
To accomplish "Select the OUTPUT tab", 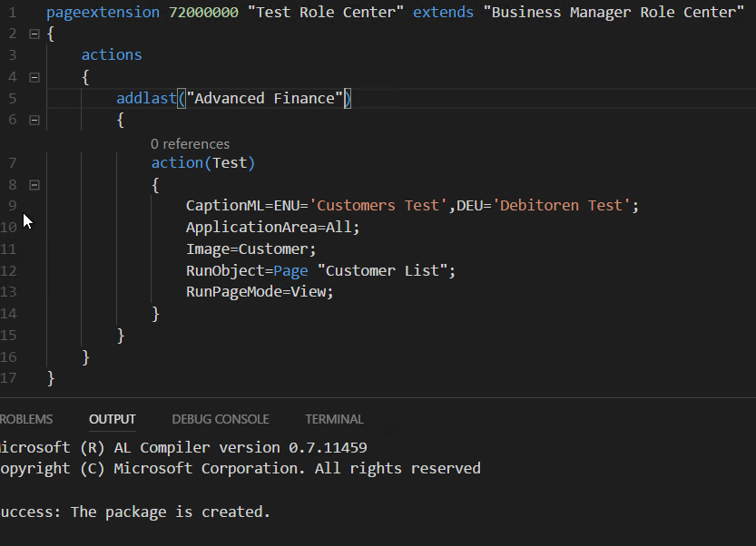I will click(112, 419).
